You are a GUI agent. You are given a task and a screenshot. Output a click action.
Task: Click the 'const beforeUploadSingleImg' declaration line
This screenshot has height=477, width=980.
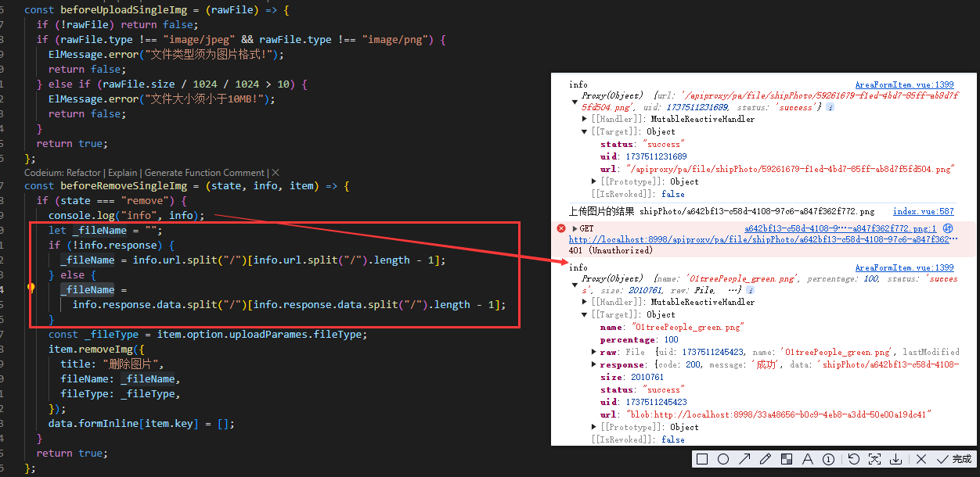click(x=157, y=10)
